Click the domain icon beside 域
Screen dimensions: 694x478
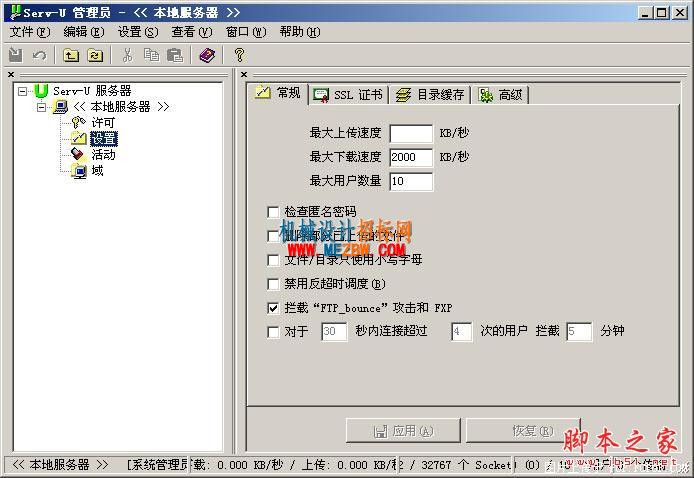(79, 171)
